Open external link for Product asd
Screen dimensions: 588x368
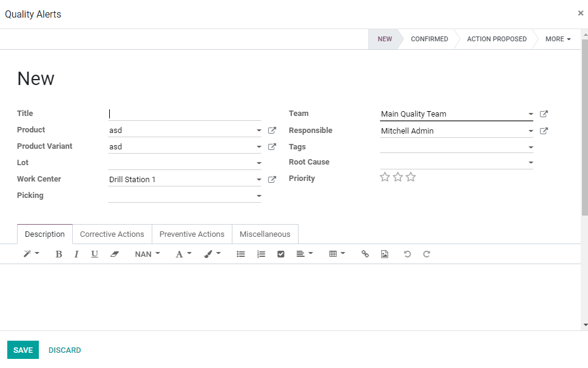tap(272, 130)
